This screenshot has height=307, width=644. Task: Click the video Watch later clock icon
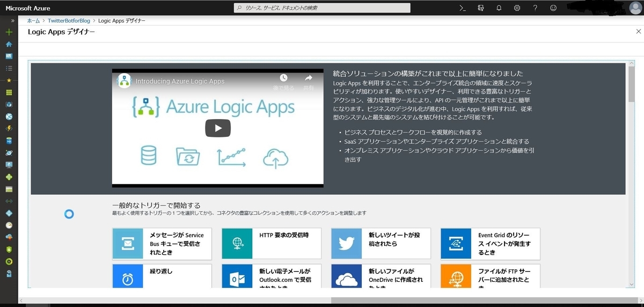[283, 78]
